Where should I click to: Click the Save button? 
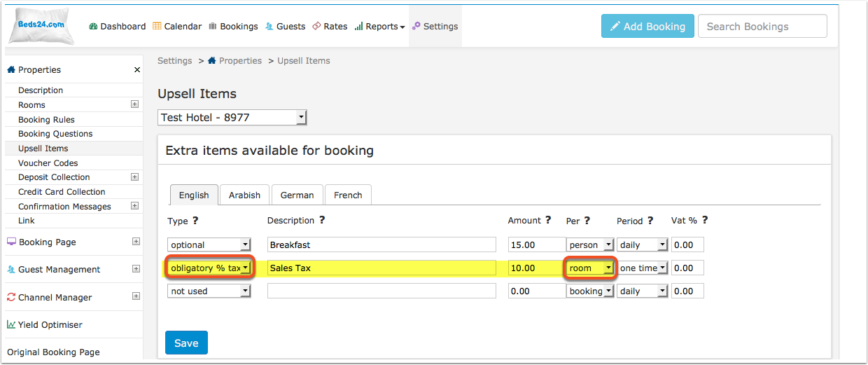point(186,343)
